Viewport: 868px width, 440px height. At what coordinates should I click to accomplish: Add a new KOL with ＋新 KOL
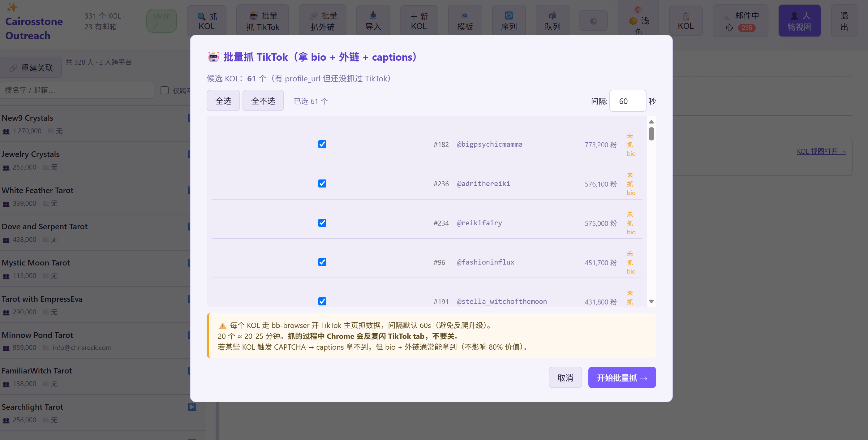[x=419, y=21]
